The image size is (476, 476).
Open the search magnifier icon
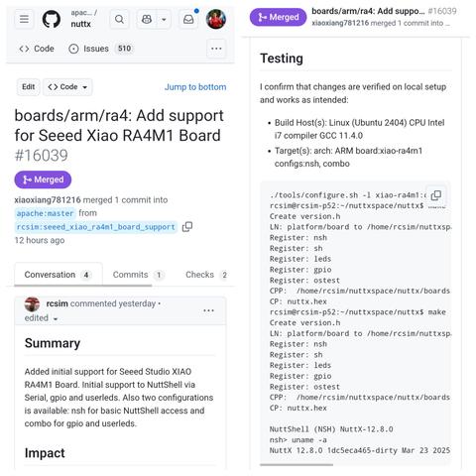click(x=119, y=20)
